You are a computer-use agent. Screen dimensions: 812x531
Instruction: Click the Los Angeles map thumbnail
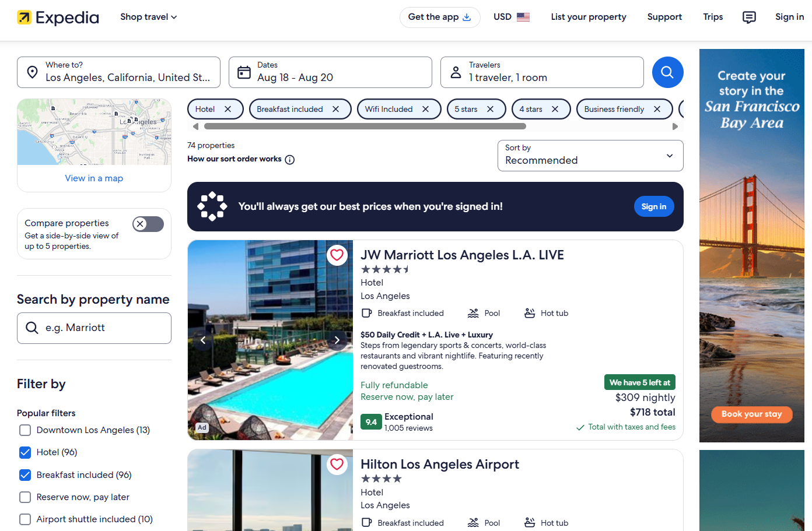click(x=94, y=132)
